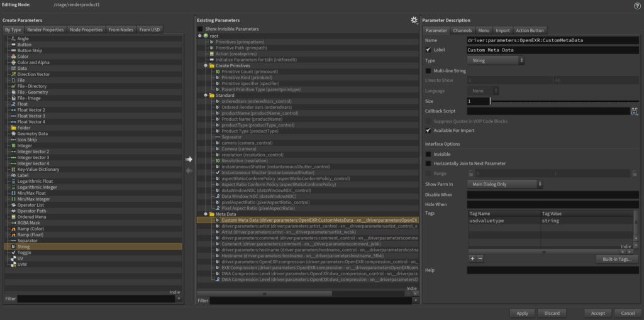Open the Show Parm In dropdown
Image resolution: width=644 pixels, height=320 pixels.
tap(505, 184)
